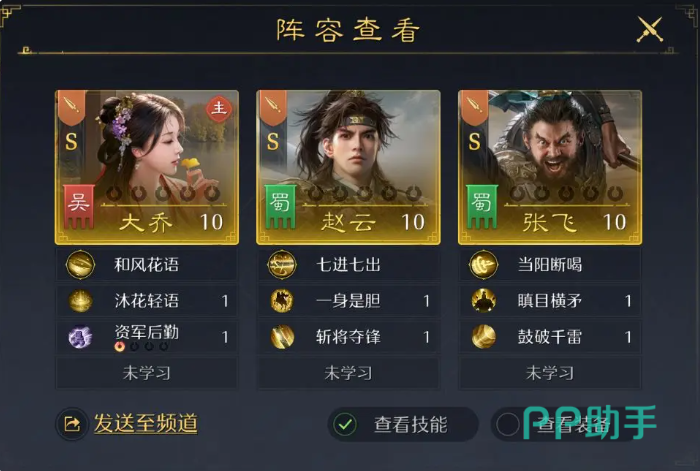Click the 瞋目横矛 skill icon
The height and width of the screenshot is (471, 700).
(483, 300)
